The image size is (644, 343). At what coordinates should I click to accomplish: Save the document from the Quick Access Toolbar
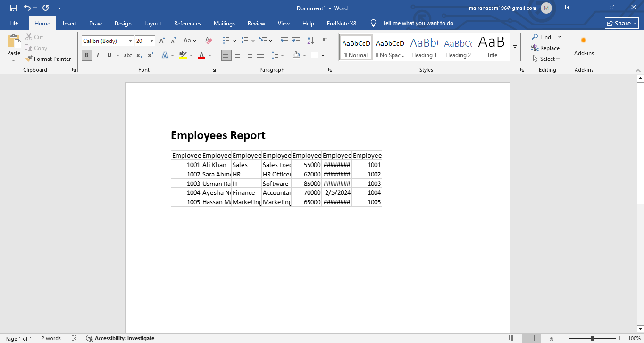(14, 8)
